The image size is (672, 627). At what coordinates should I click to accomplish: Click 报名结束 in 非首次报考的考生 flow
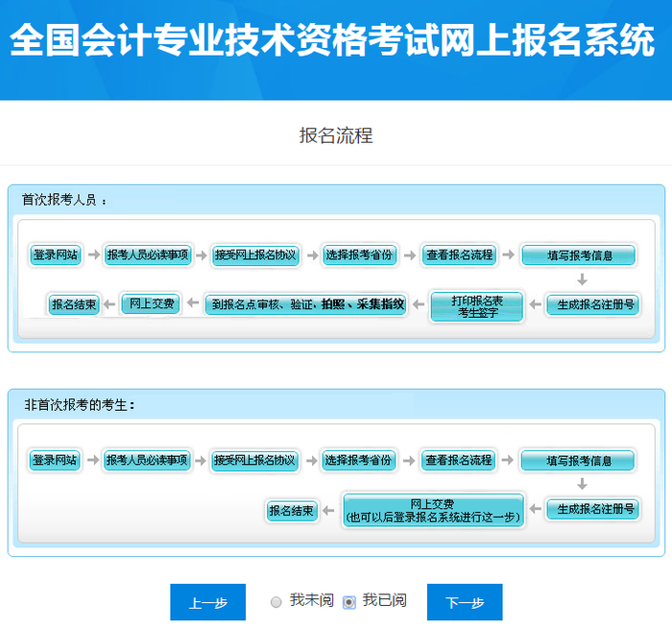tap(292, 511)
